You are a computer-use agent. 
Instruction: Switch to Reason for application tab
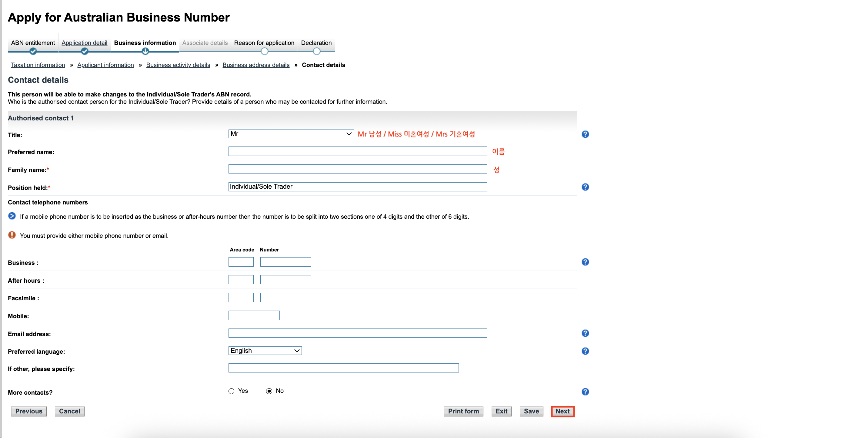[x=264, y=43]
